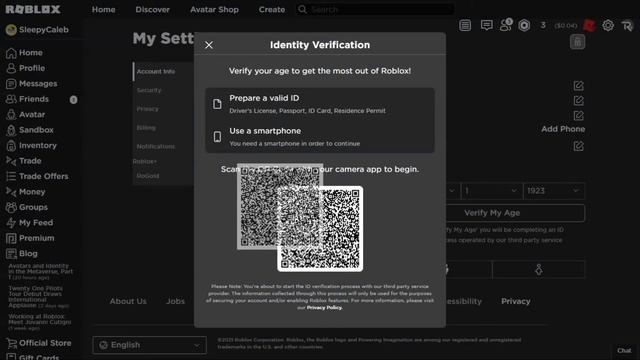This screenshot has width=640, height=360.
Task: Open About Us footer link
Action: (x=128, y=301)
